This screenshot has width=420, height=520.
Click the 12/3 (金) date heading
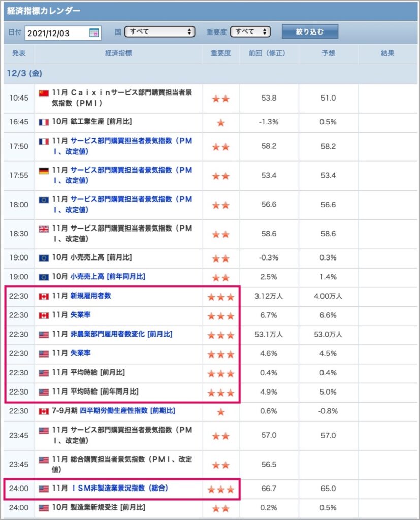[x=24, y=73]
